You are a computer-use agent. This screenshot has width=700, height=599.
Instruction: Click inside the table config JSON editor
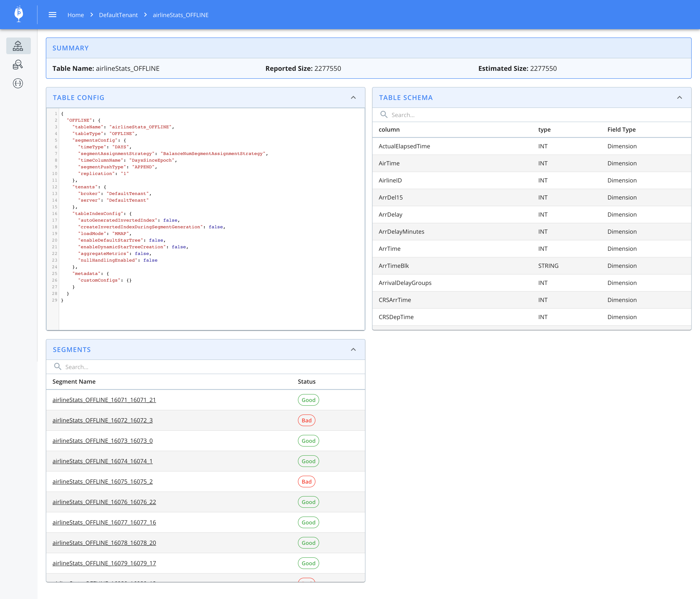(212, 219)
